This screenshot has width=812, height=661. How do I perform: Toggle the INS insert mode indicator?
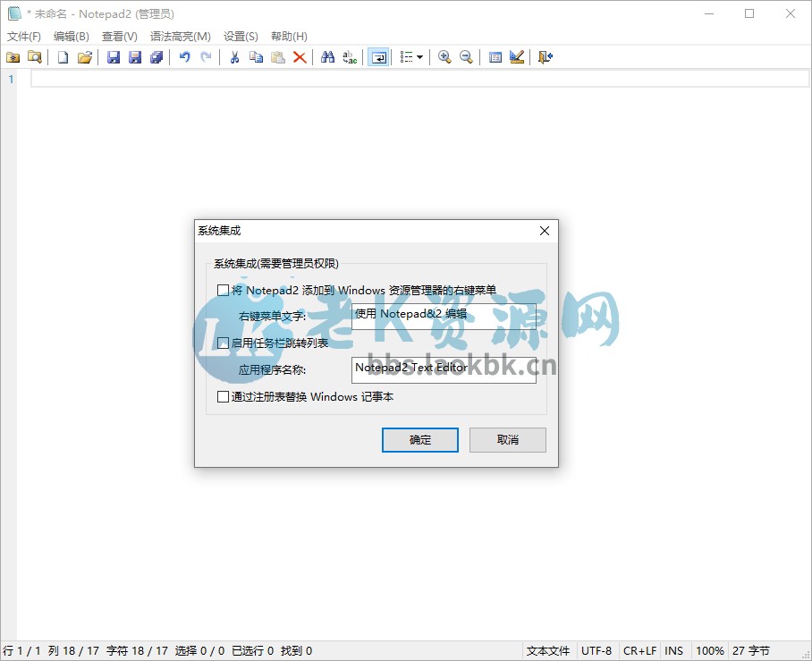673,650
